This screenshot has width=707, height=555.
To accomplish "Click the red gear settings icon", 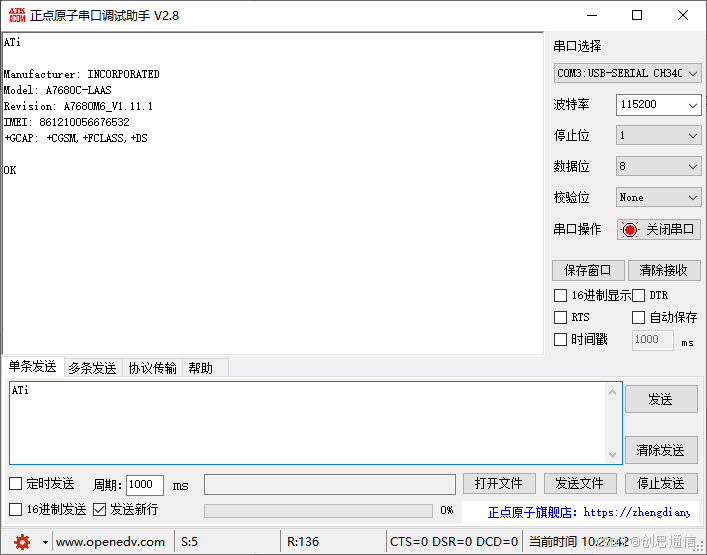I will click(x=22, y=541).
